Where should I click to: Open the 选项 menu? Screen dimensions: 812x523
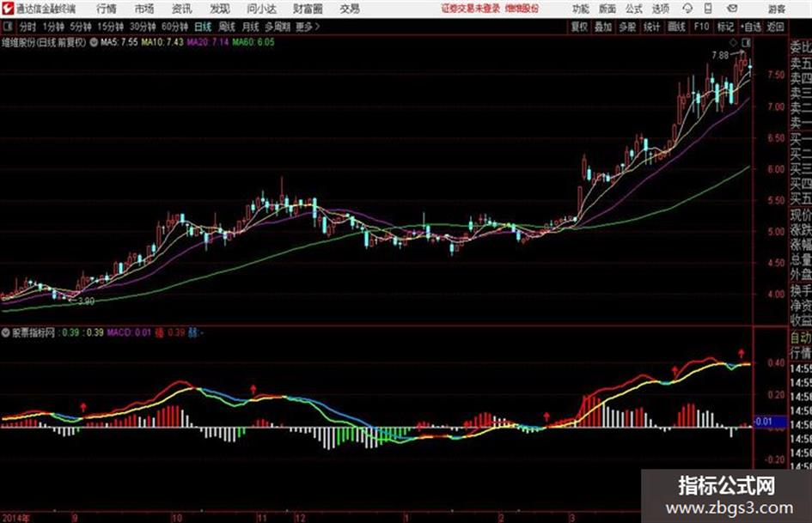point(660,9)
